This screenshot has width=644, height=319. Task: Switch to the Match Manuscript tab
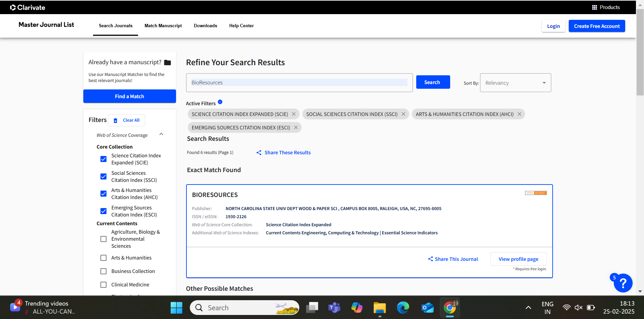click(163, 26)
